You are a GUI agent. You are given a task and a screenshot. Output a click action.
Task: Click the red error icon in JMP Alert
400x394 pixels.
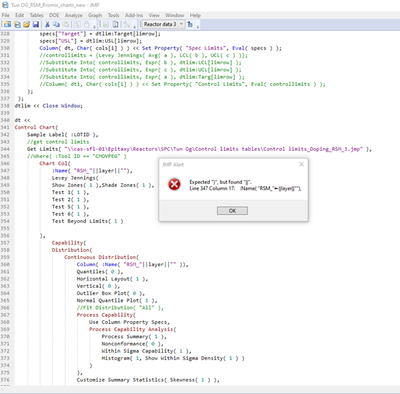(x=174, y=184)
